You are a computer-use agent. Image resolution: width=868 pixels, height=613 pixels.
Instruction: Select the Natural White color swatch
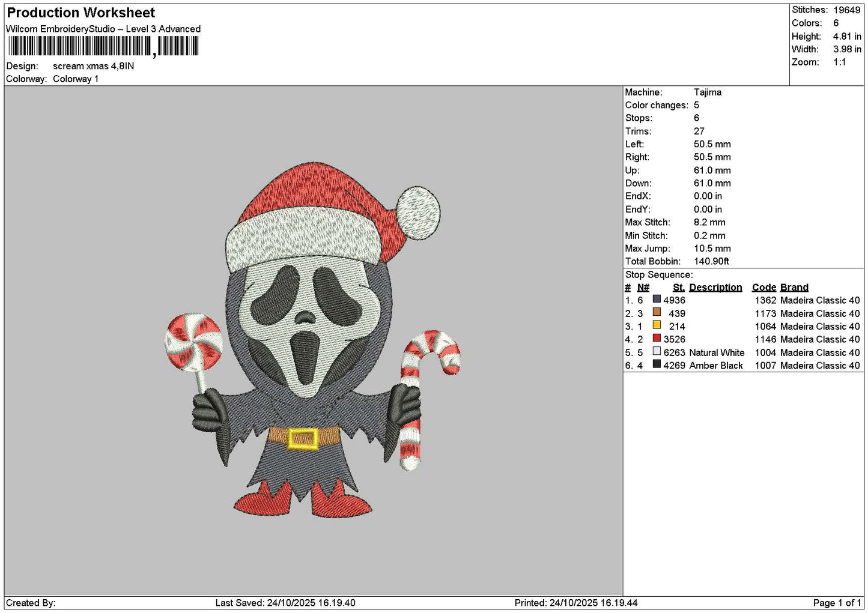click(x=657, y=351)
